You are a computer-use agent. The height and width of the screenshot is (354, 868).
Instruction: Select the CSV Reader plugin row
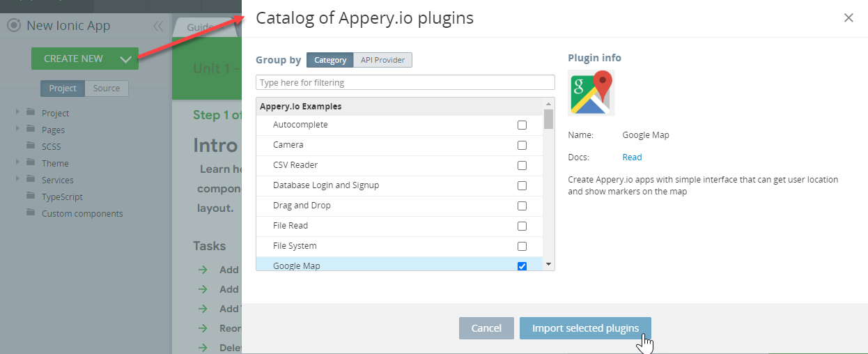coord(400,165)
